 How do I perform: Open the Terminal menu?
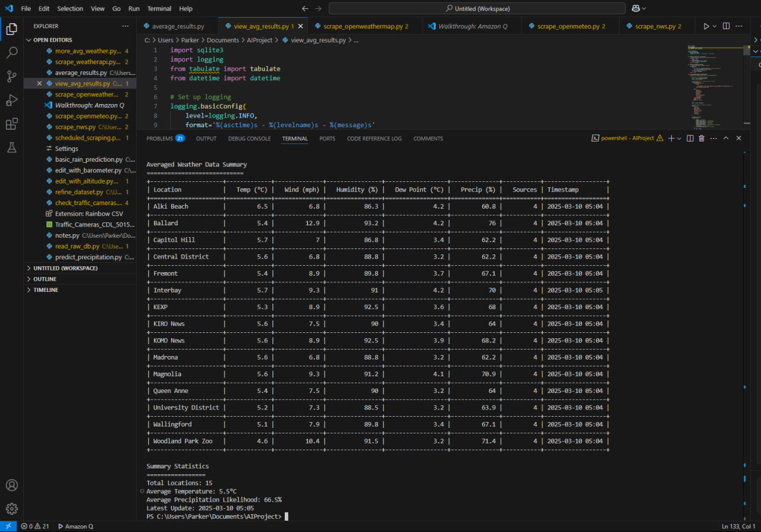tap(159, 8)
